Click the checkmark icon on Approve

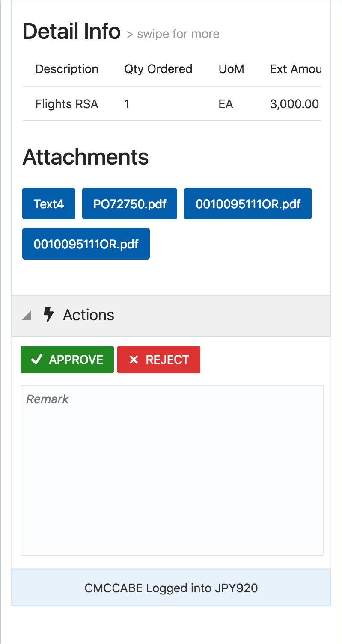point(37,360)
